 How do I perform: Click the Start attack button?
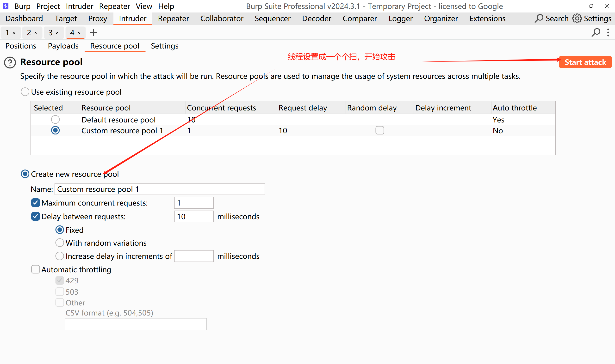click(585, 62)
